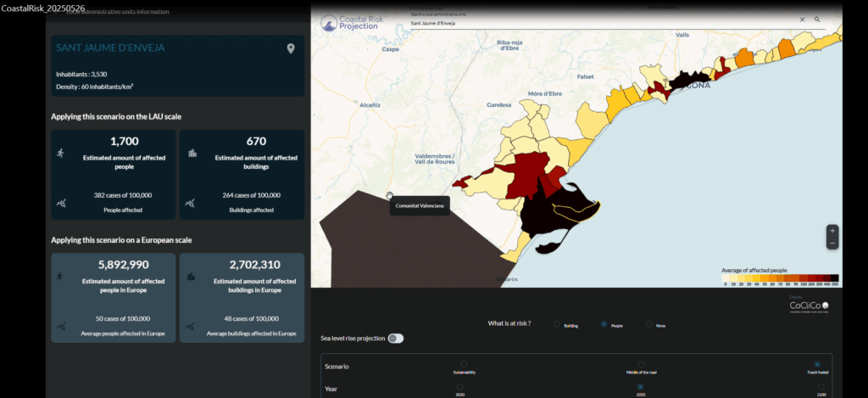Click the building icon in European buildings card
The width and height of the screenshot is (868, 398).
coord(192,276)
